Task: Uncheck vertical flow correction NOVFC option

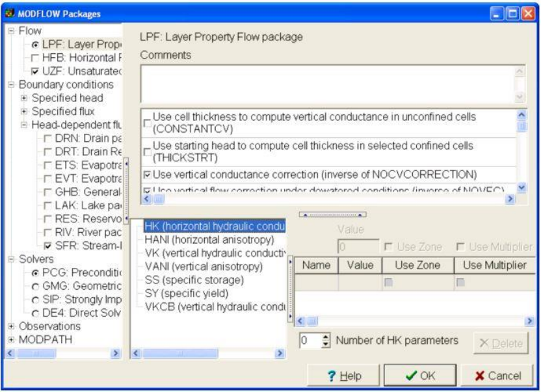Action: point(148,190)
